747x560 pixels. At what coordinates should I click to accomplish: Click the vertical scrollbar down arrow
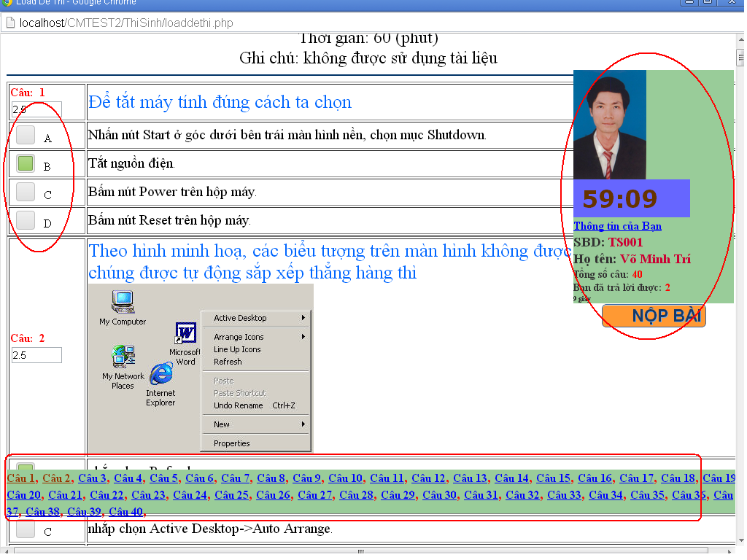741,540
